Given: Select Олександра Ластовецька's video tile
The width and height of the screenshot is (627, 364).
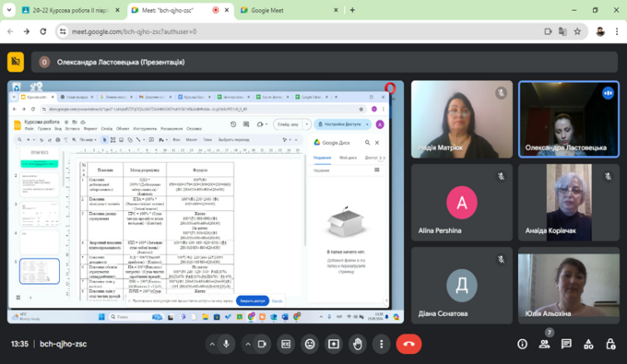Looking at the screenshot, I should point(569,119).
